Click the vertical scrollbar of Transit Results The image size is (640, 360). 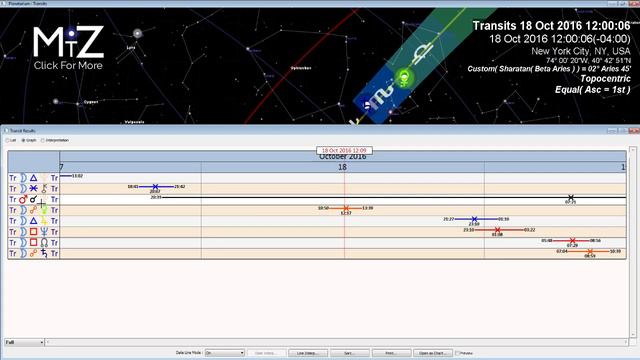point(633,242)
